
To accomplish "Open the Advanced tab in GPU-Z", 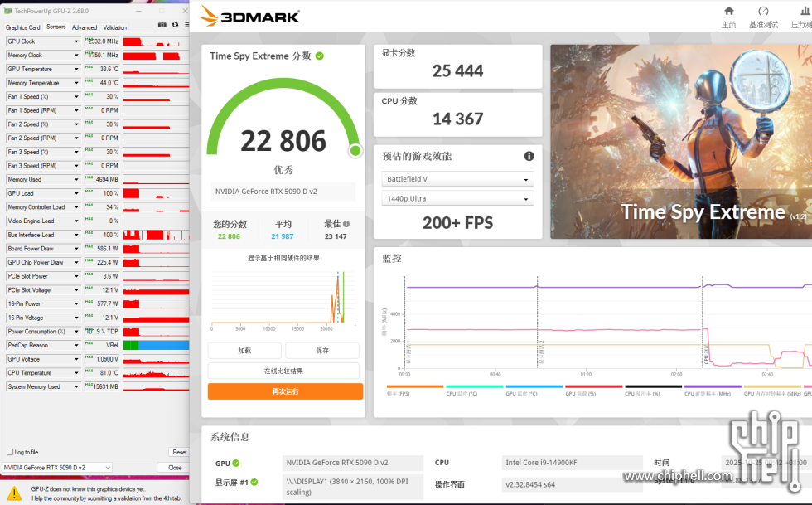I will 85,27.
